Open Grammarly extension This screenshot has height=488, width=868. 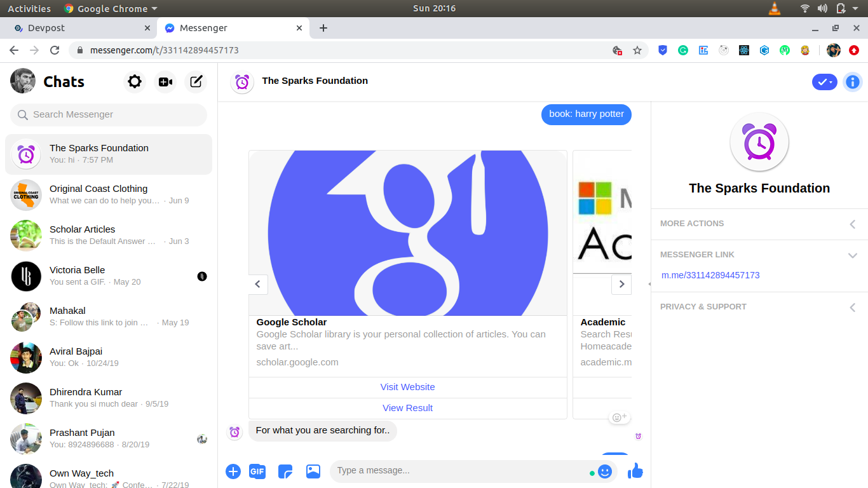683,50
